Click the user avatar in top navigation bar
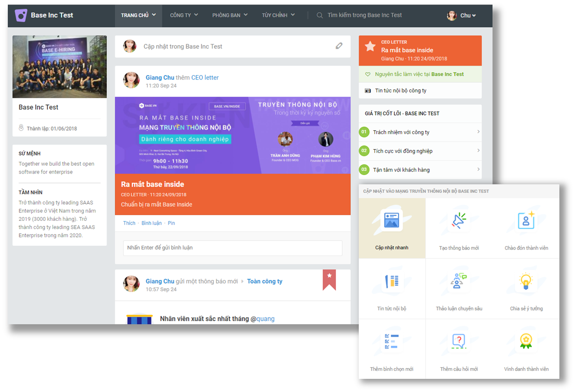The width and height of the screenshot is (575, 392). click(x=452, y=16)
